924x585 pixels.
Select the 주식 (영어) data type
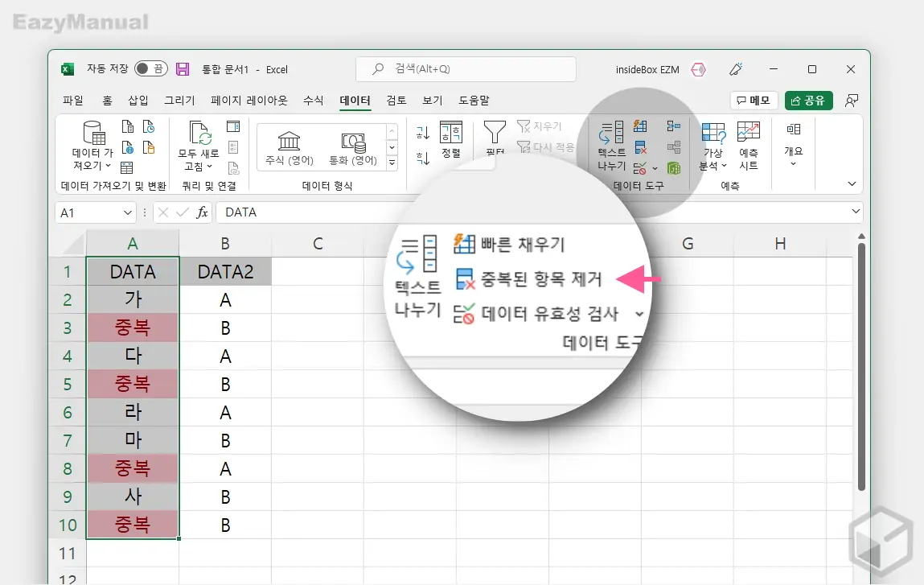coord(290,148)
